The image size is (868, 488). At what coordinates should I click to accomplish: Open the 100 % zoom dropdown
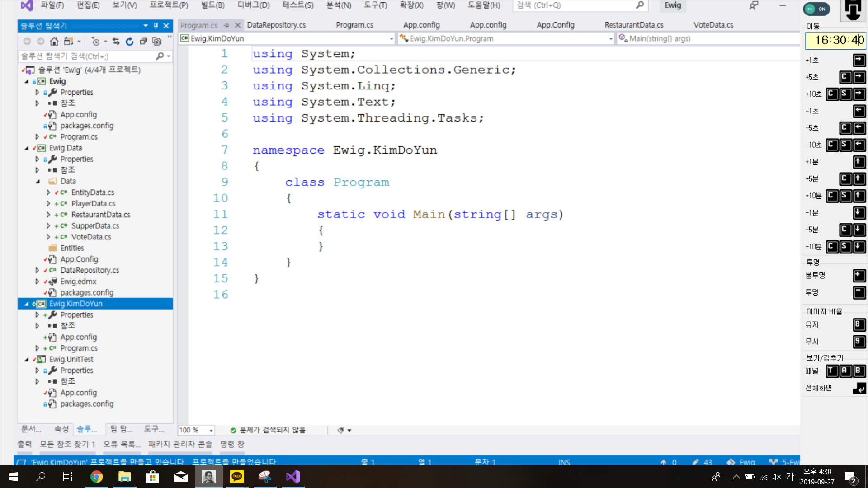click(211, 430)
